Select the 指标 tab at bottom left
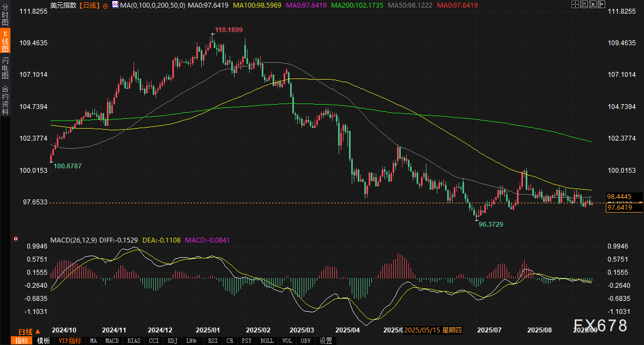Image resolution: width=644 pixels, height=345 pixels. (22, 341)
